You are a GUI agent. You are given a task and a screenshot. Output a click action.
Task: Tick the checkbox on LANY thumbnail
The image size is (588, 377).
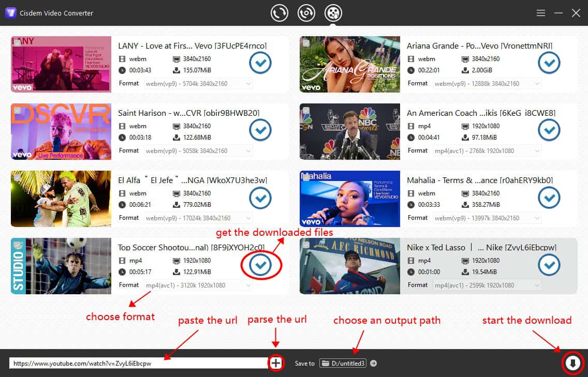[x=17, y=43]
